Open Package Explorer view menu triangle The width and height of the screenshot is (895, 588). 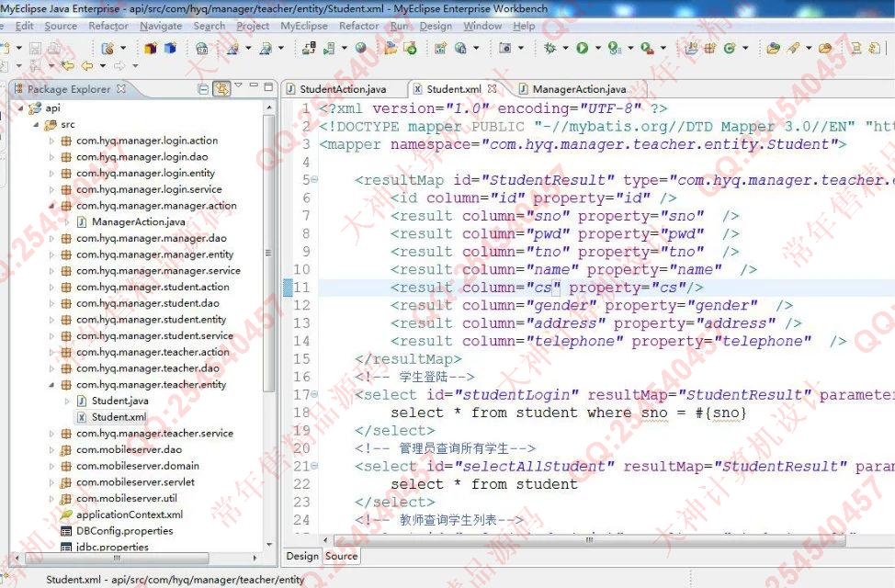(239, 86)
